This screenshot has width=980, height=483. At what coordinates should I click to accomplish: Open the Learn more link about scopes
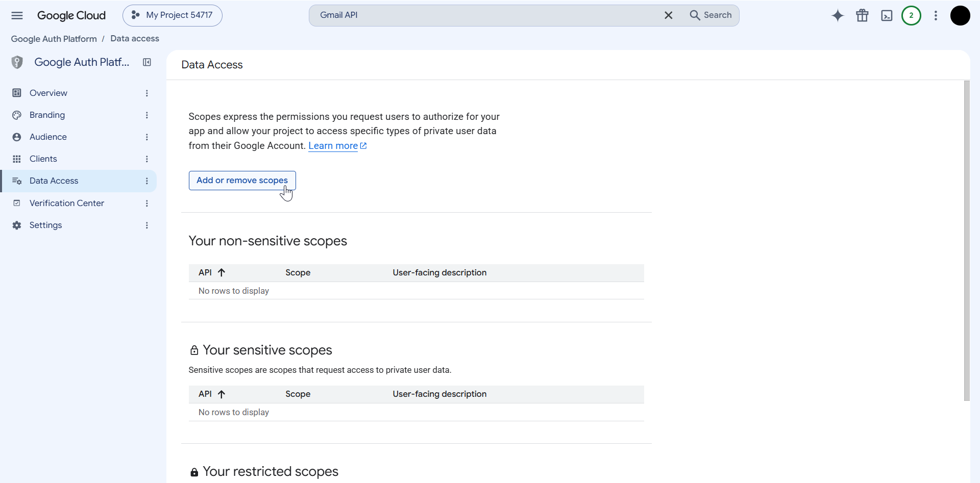337,146
